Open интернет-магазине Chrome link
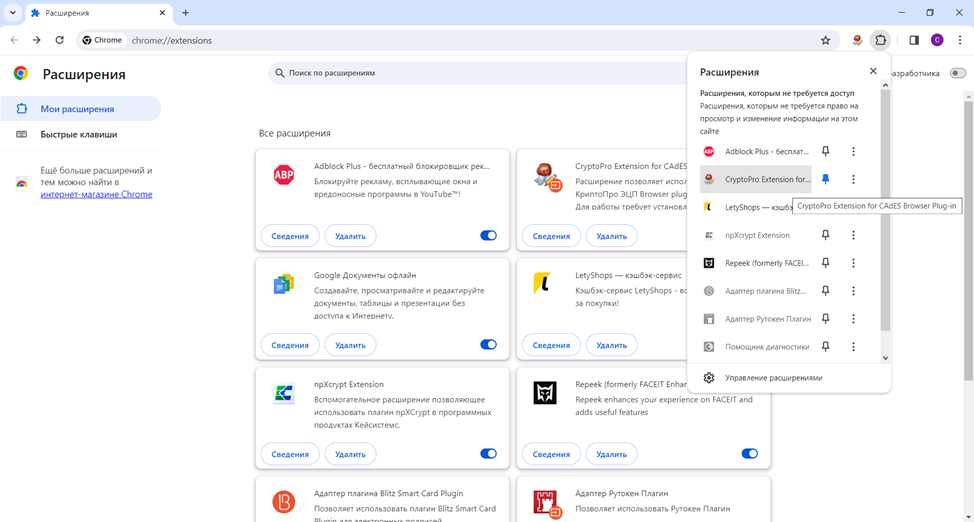974x522 pixels. (x=96, y=195)
